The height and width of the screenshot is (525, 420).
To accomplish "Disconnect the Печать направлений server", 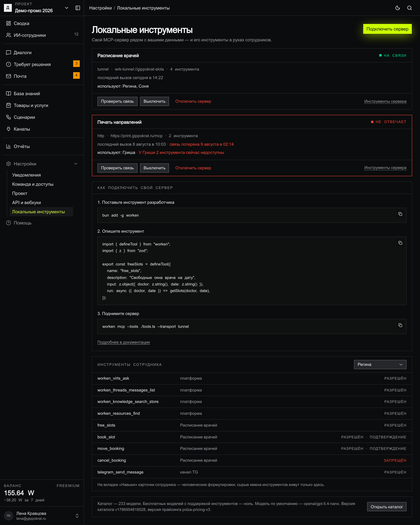I will click(x=193, y=168).
